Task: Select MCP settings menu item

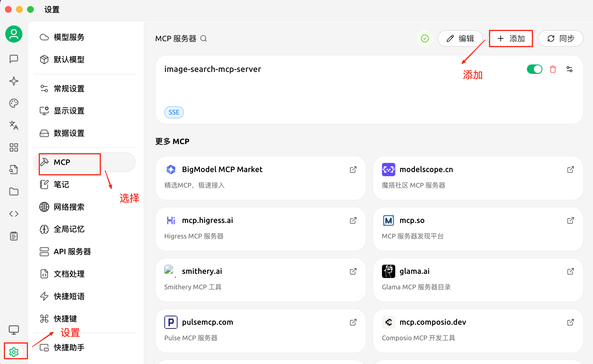Action: [84, 162]
